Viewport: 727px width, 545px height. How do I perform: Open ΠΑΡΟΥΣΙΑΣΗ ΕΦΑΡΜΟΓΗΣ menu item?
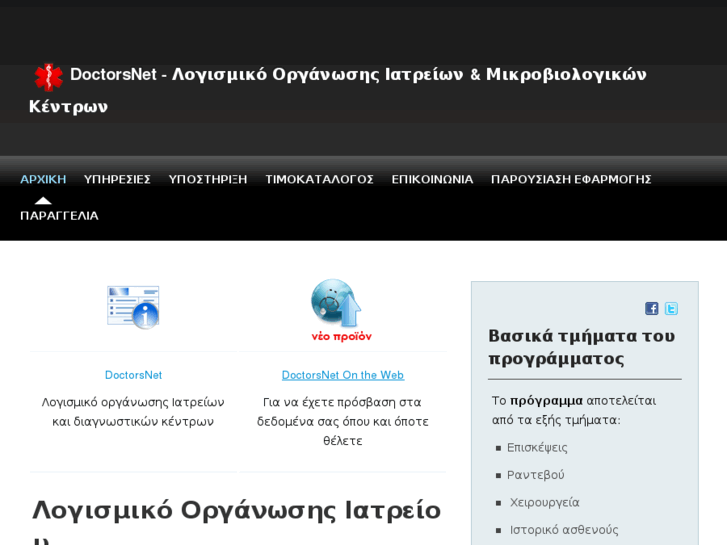[571, 180]
